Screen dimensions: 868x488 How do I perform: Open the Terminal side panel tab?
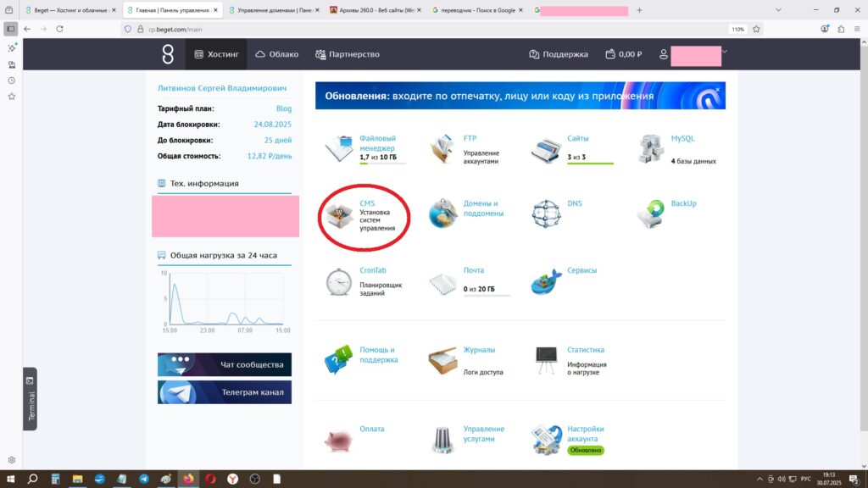tap(30, 399)
